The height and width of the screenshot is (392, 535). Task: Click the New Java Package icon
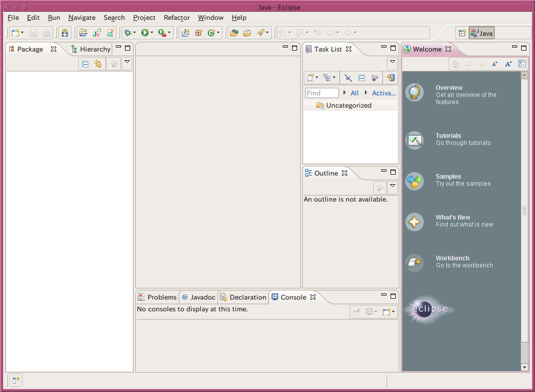click(199, 33)
